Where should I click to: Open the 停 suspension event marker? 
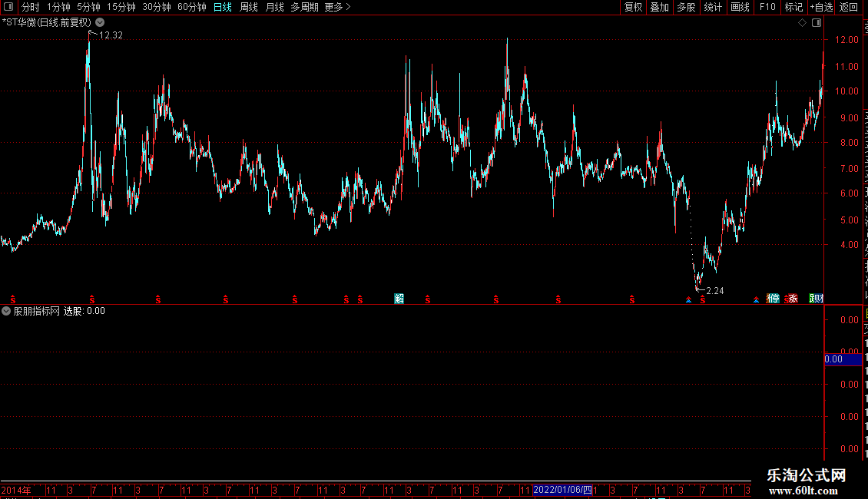pos(774,299)
